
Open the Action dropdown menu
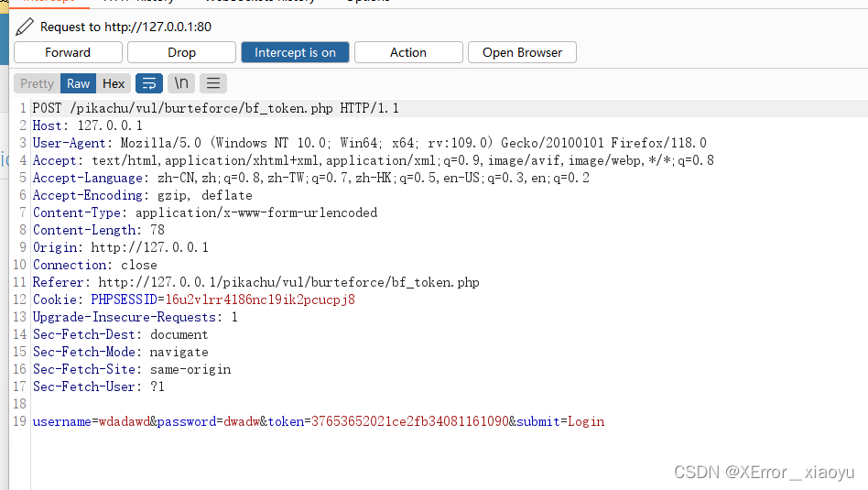pos(408,52)
